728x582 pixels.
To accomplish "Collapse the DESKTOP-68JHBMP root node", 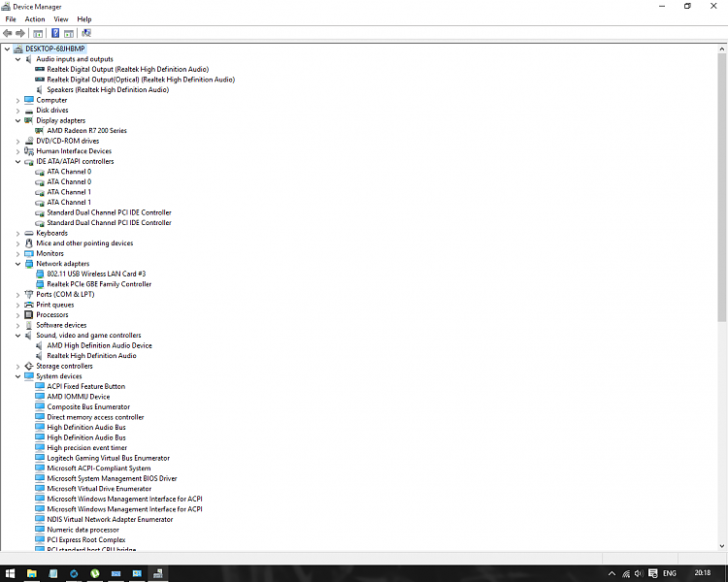I will pyautogui.click(x=7, y=48).
